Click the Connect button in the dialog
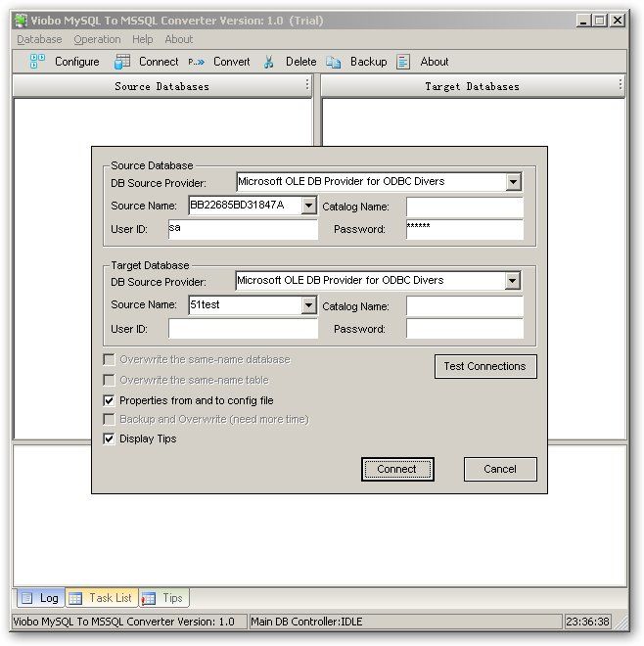The height and width of the screenshot is (646, 644). pos(397,469)
